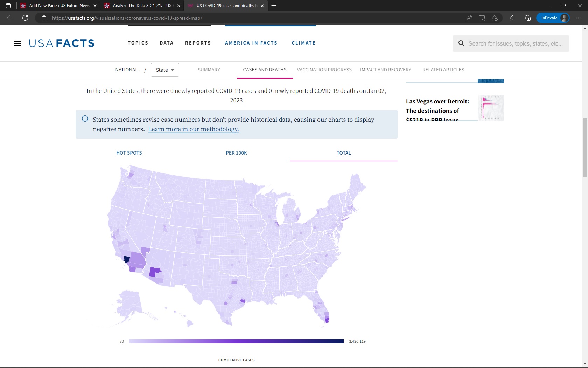Select the Per 100K map tab

tap(236, 153)
